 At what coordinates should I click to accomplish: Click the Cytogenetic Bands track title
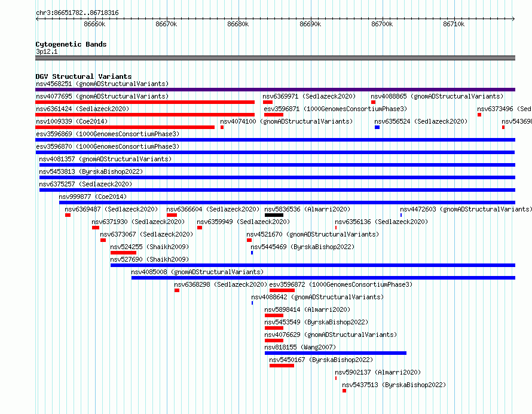click(x=71, y=44)
